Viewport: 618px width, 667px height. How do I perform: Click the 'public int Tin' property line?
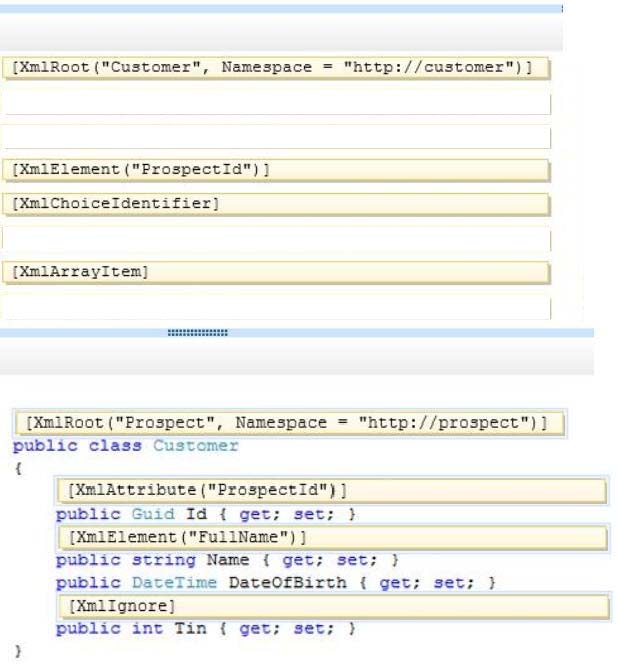point(206,629)
